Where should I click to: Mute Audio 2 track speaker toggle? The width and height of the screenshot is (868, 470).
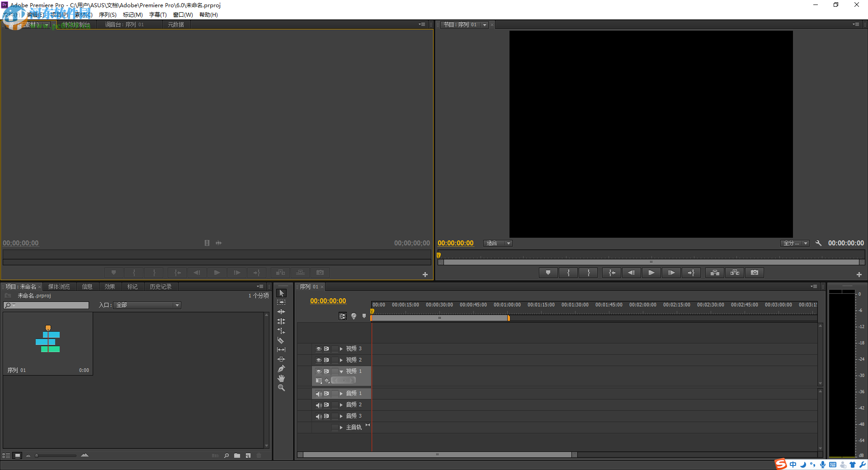(x=319, y=405)
